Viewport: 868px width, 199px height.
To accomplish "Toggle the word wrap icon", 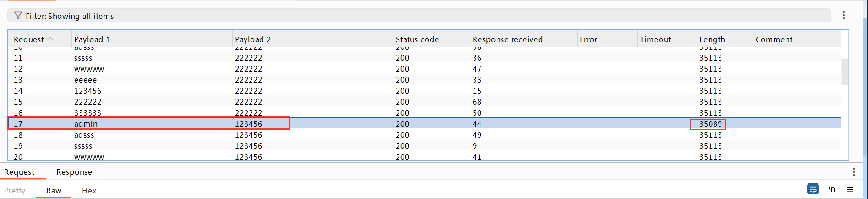I will (813, 189).
